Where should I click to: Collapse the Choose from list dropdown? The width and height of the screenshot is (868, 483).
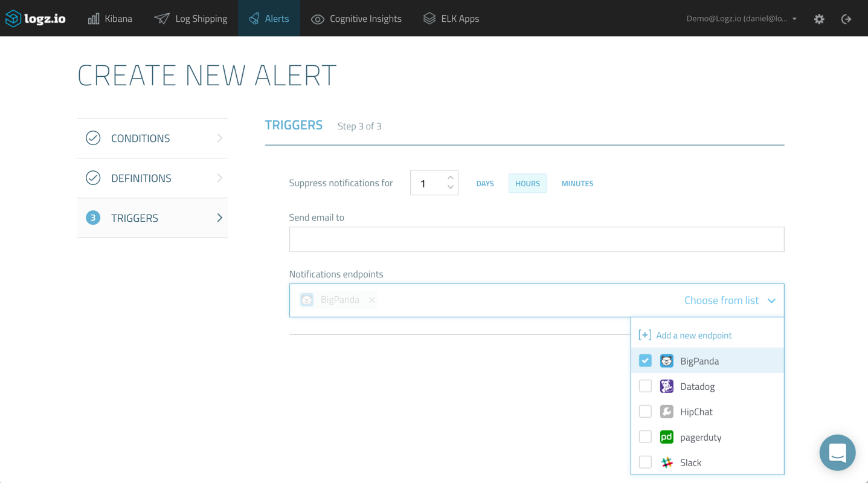click(730, 300)
